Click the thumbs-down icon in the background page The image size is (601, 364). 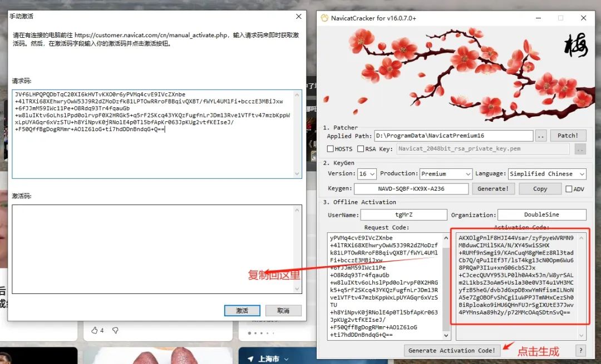115,330
